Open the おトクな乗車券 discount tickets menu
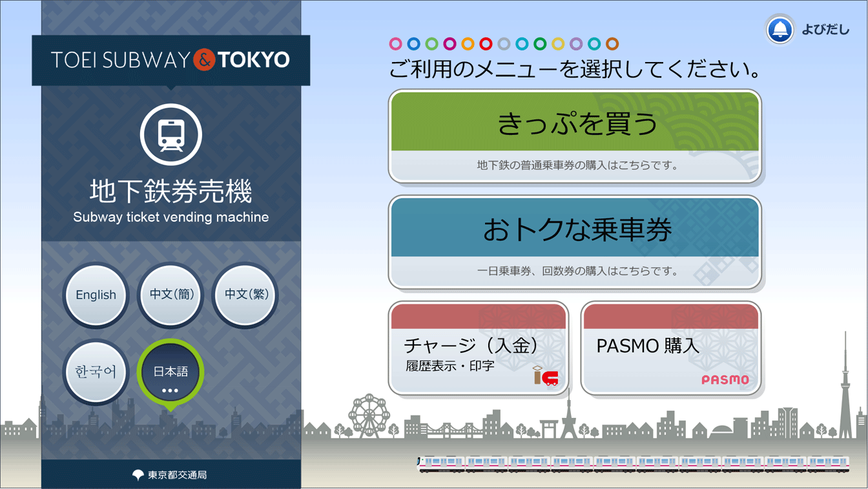Viewport: 868px width, 489px height. tap(575, 242)
